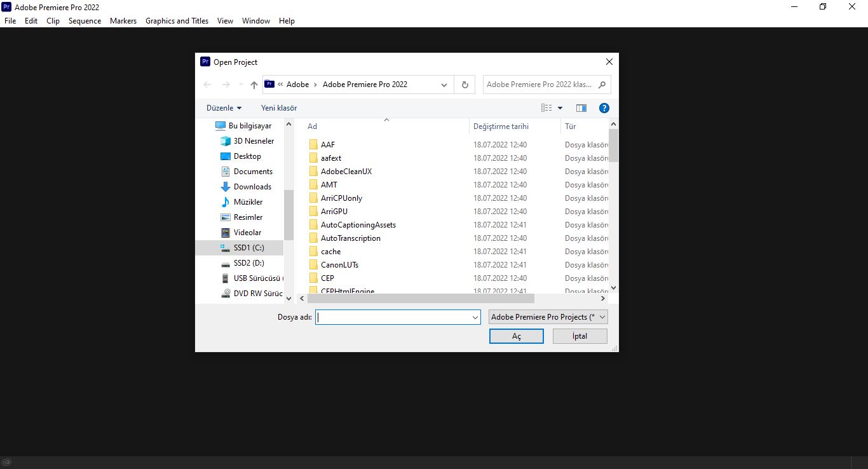Select Videolar in the navigation pane
This screenshot has height=469, width=868.
[241, 233]
